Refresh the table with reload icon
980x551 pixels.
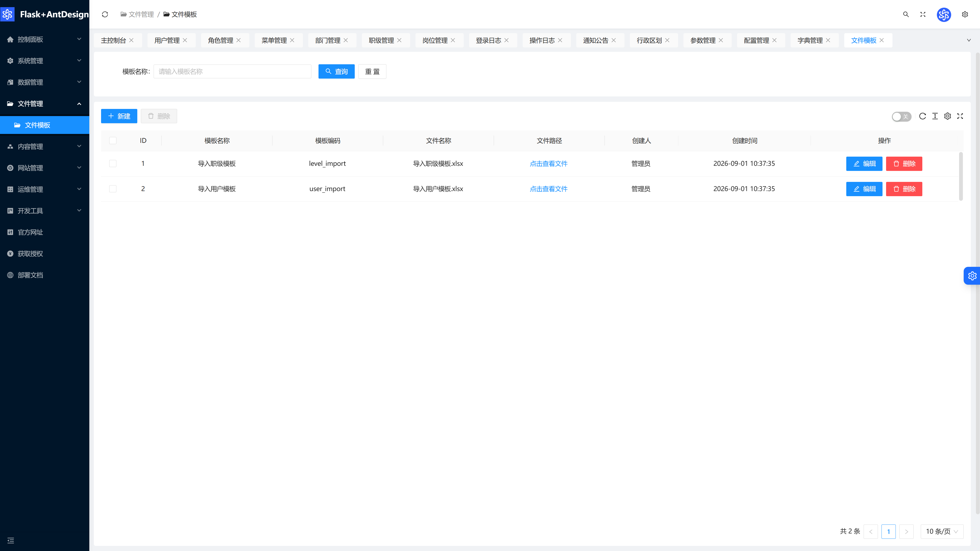923,116
